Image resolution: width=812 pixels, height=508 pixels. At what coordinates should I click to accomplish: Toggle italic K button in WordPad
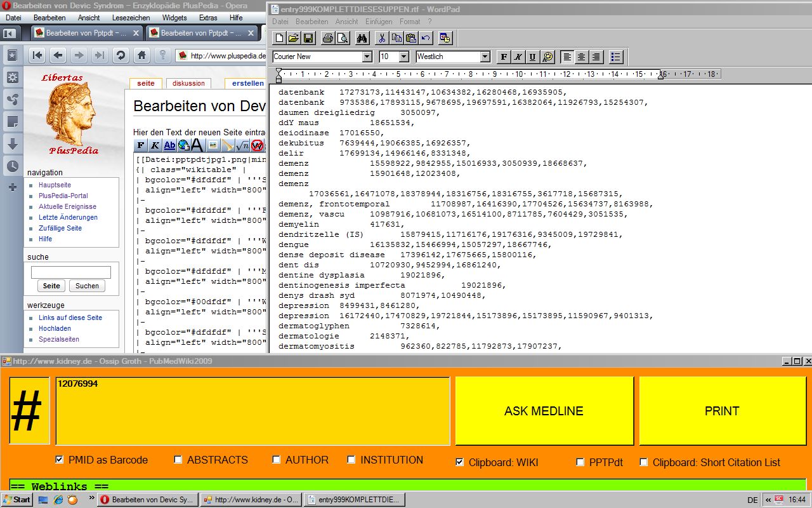(x=518, y=57)
